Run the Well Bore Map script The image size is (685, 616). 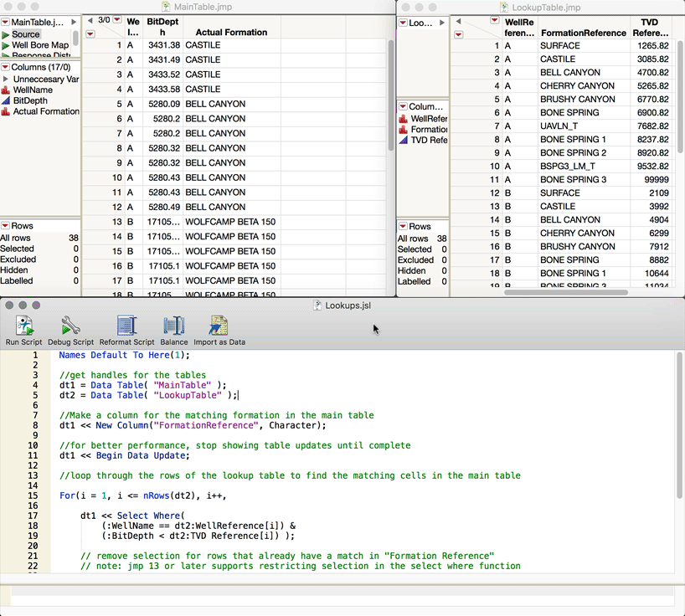[6, 45]
